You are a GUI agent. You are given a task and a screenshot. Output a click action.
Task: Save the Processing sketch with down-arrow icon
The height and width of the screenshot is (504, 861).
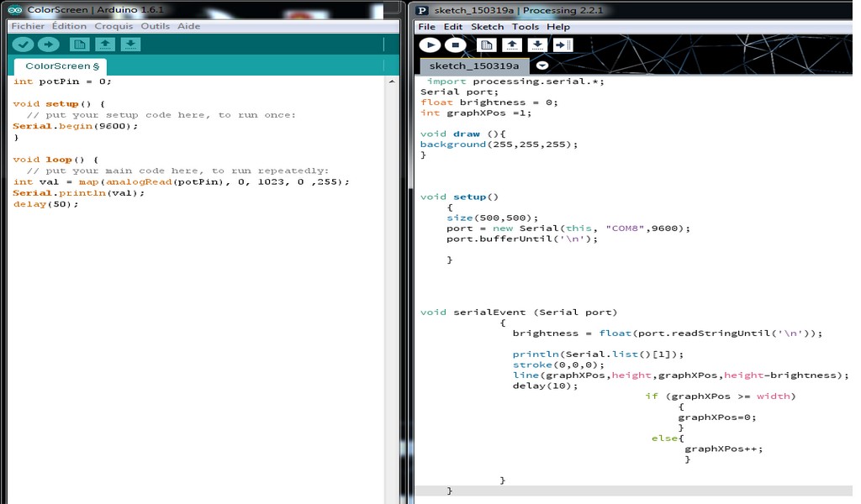pos(536,45)
